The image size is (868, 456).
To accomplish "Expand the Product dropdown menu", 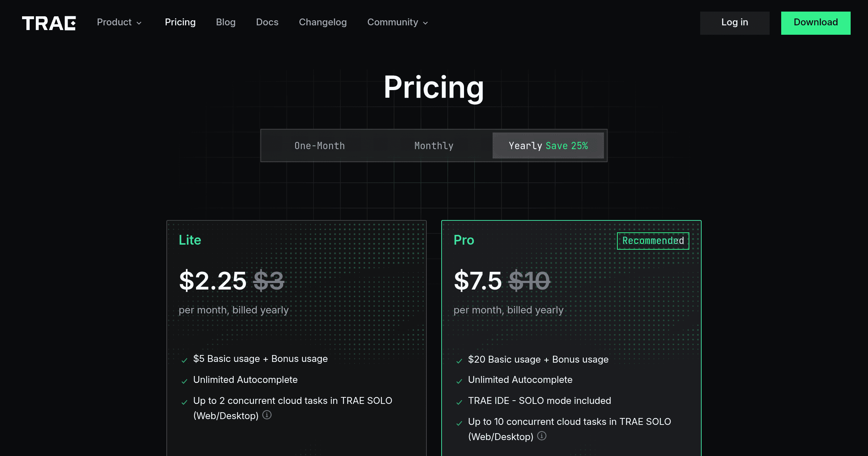I will click(119, 22).
